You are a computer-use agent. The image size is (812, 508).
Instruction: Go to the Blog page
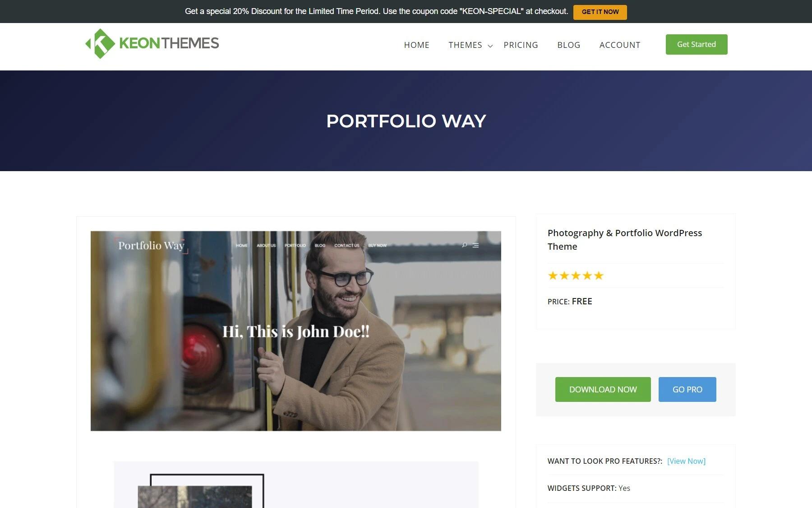[x=568, y=45]
